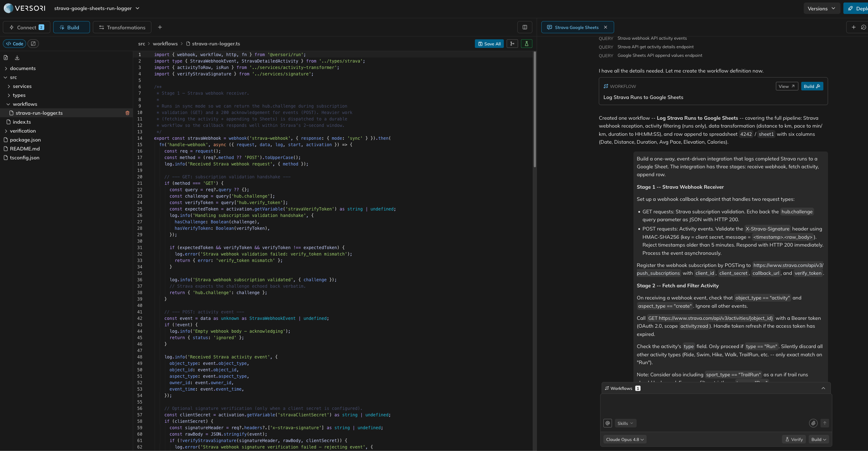Open the Claude Opus 4.8 model dropdown
868x451 pixels.
624,440
